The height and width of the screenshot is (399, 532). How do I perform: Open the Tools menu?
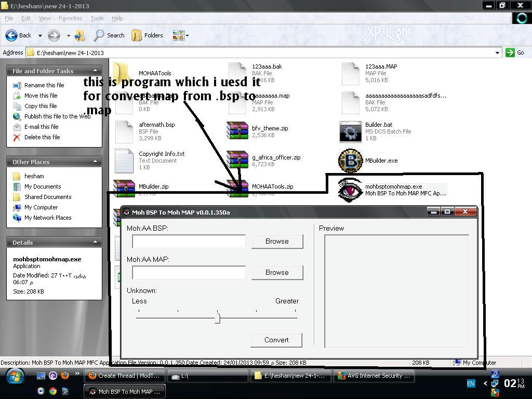click(97, 18)
